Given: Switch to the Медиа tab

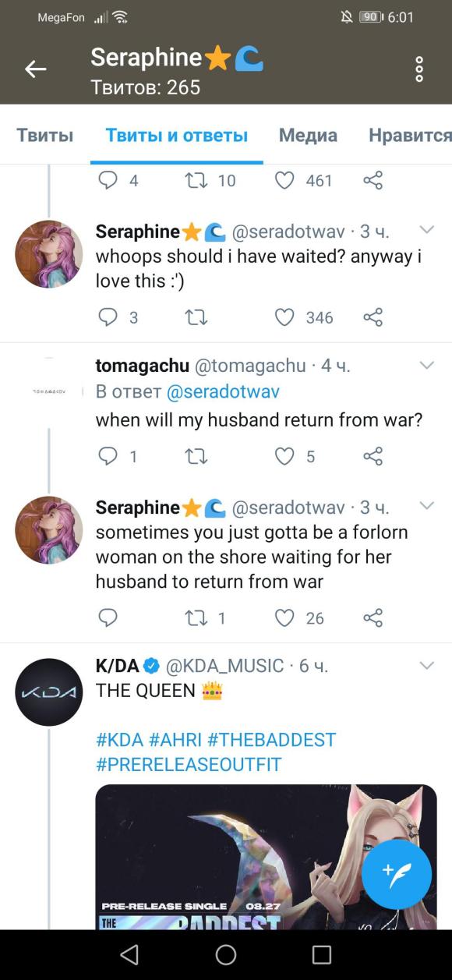Looking at the screenshot, I should click(x=308, y=135).
